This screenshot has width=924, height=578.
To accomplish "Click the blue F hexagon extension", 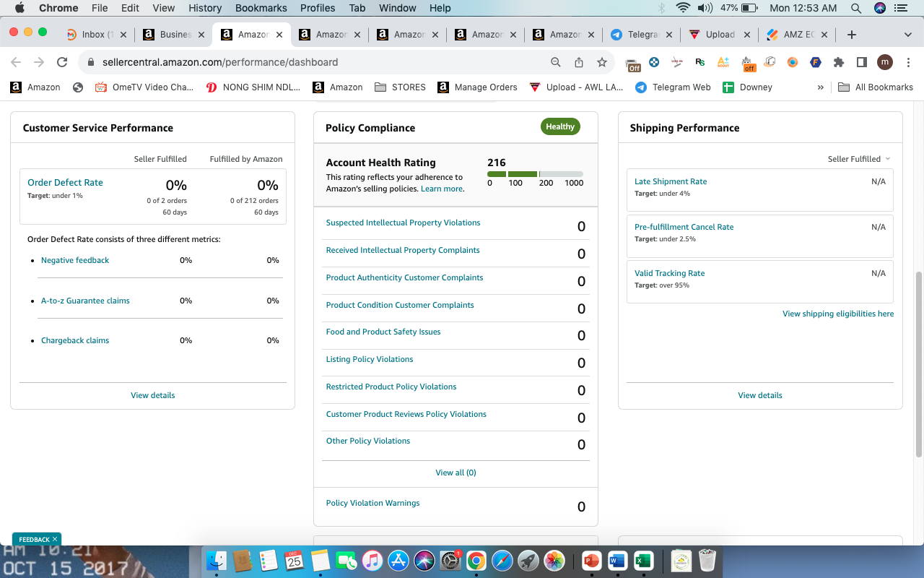I will [x=816, y=62].
